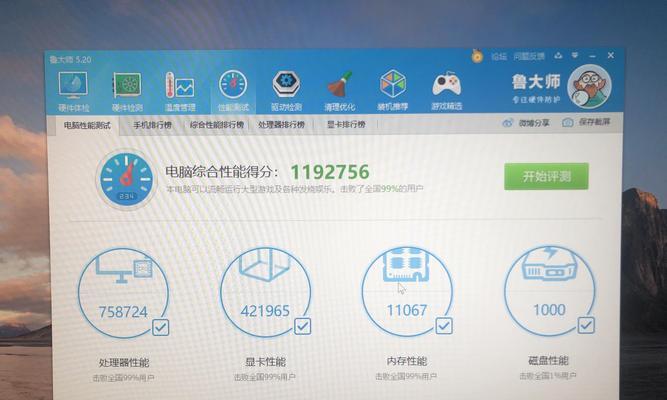The width and height of the screenshot is (667, 400).
Task: Uncheck the 显卡性能 test checkbox
Action: (302, 327)
